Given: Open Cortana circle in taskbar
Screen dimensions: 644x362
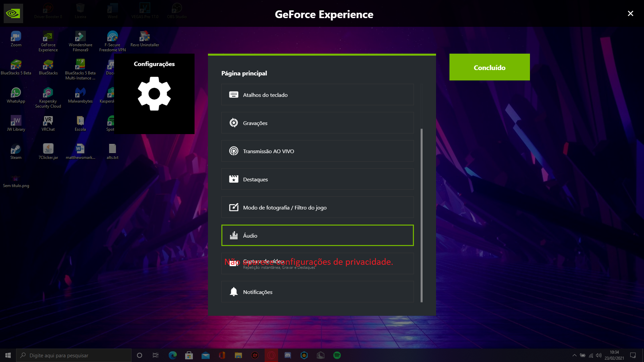Looking at the screenshot, I should click(x=140, y=355).
